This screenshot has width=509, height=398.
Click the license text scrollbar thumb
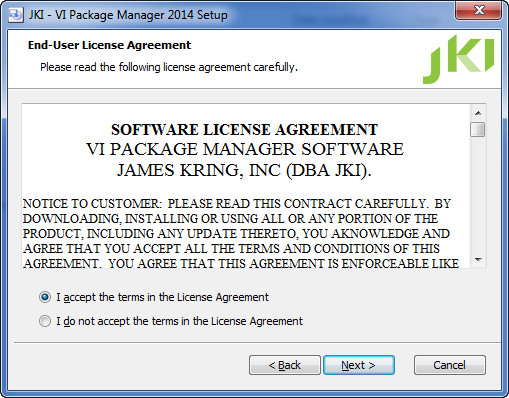(478, 129)
